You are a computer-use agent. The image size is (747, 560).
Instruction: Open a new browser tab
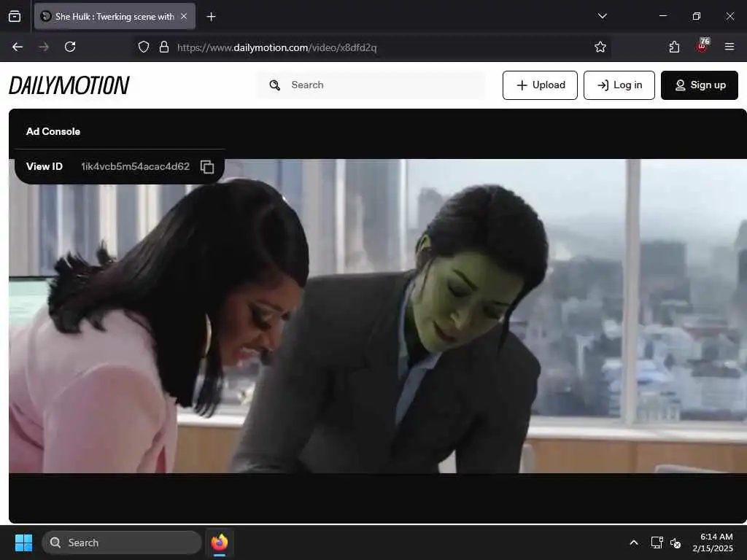point(211,17)
